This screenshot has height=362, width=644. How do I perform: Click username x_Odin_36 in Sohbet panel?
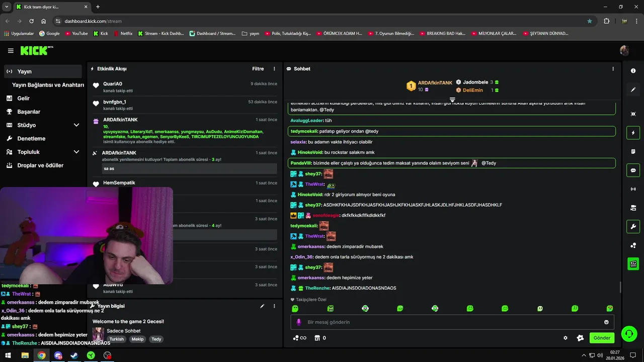point(301,257)
